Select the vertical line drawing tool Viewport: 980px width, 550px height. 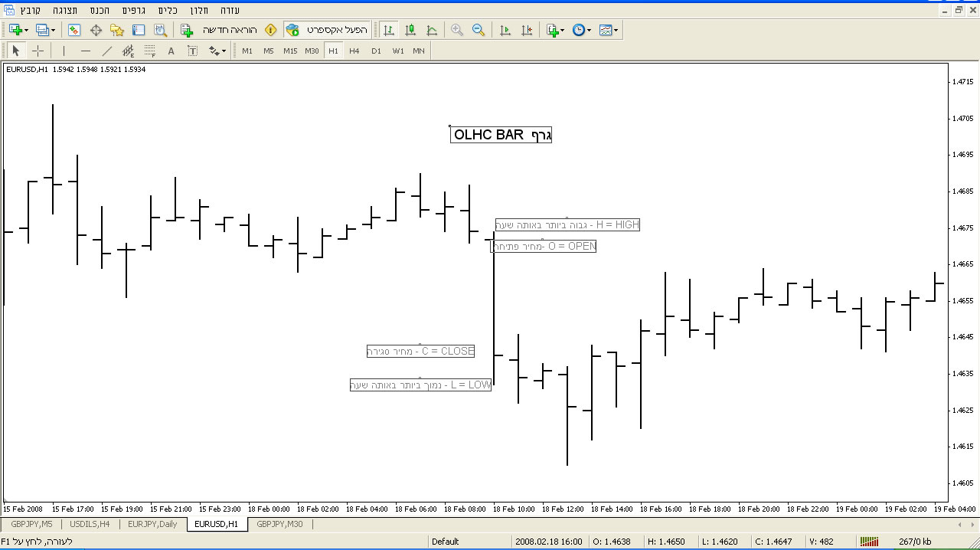(64, 51)
